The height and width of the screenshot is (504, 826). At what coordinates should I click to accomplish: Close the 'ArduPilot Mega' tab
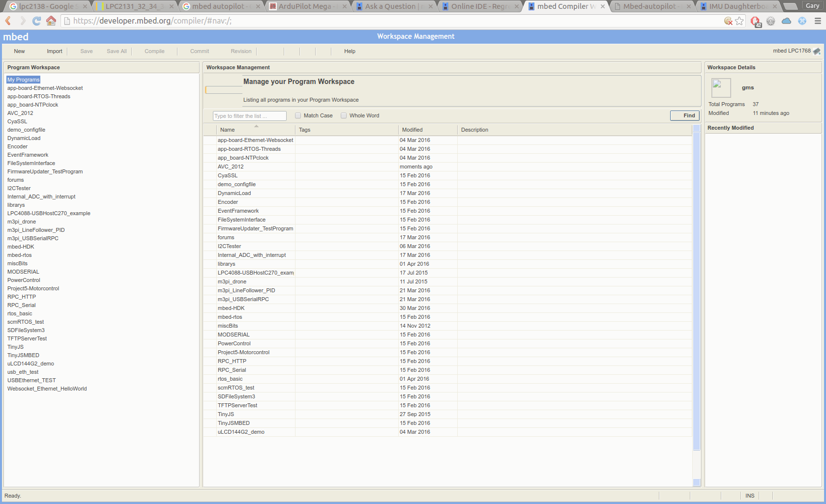[345, 6]
